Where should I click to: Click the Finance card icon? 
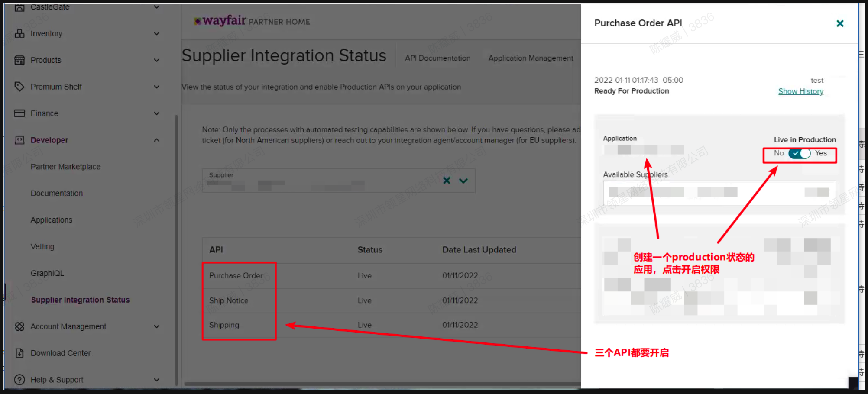coord(19,113)
